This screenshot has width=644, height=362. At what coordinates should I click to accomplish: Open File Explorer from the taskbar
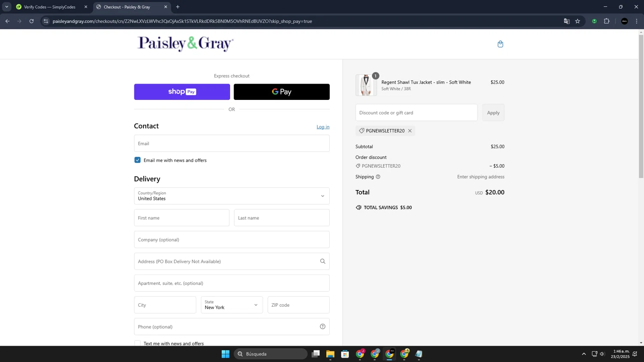[x=330, y=354]
